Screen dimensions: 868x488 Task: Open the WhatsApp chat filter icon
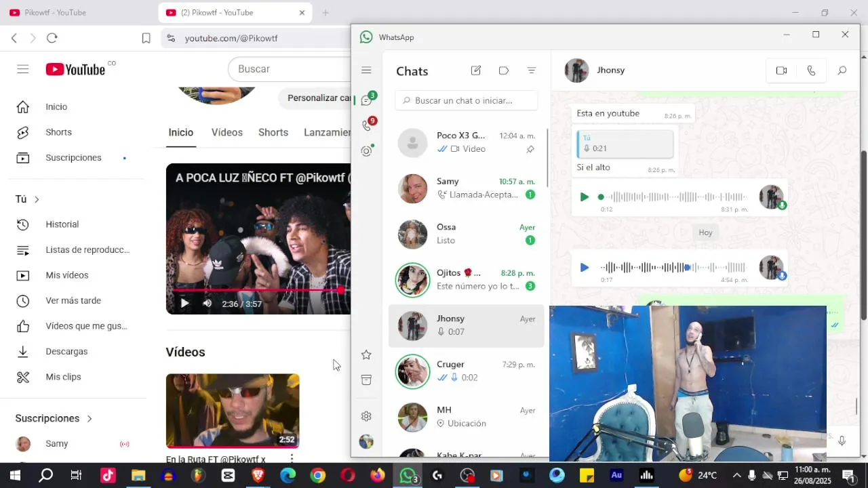pos(532,70)
